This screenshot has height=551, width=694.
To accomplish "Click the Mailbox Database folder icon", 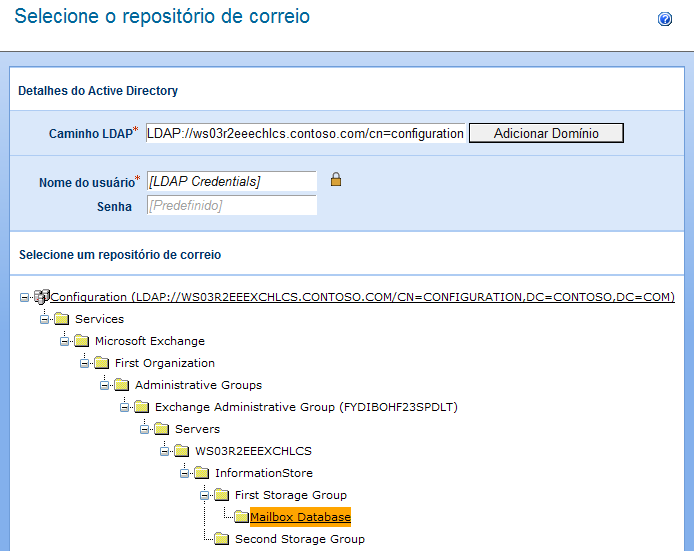I will click(241, 517).
